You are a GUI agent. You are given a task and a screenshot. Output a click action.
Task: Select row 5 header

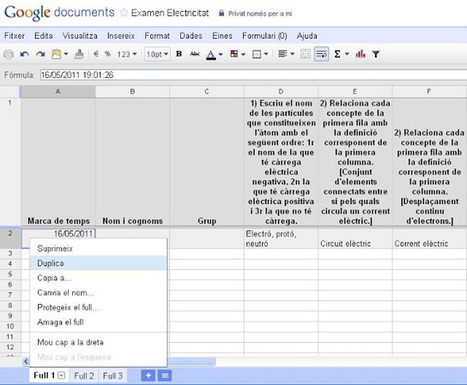point(10,274)
